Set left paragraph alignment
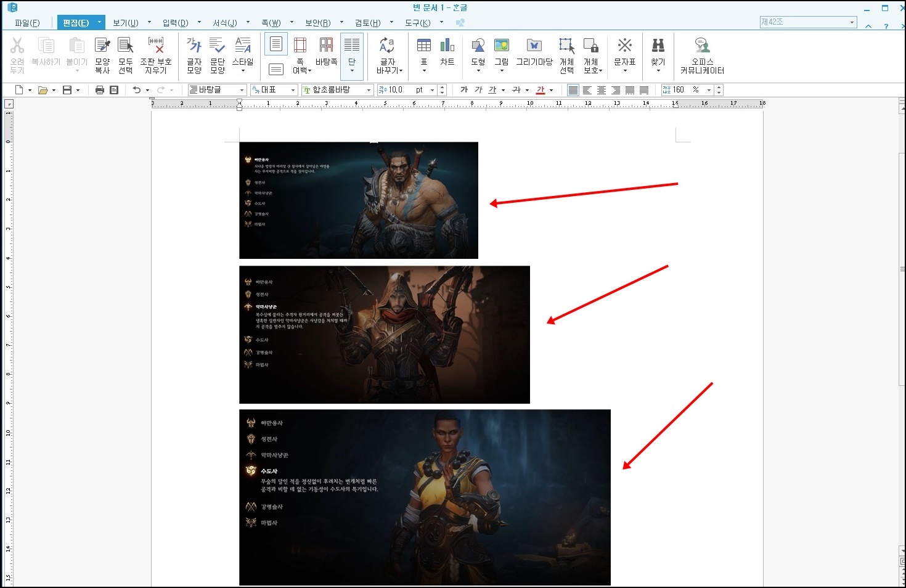Image resolution: width=906 pixels, height=588 pixels. click(587, 90)
